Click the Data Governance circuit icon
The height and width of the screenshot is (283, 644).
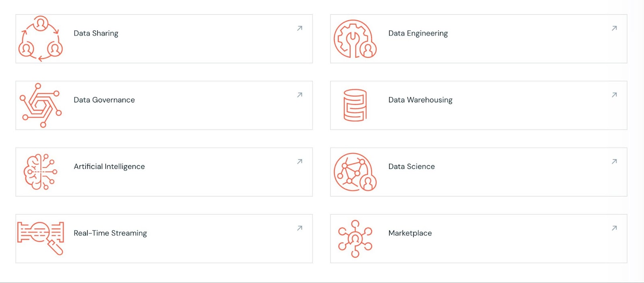tap(40, 105)
